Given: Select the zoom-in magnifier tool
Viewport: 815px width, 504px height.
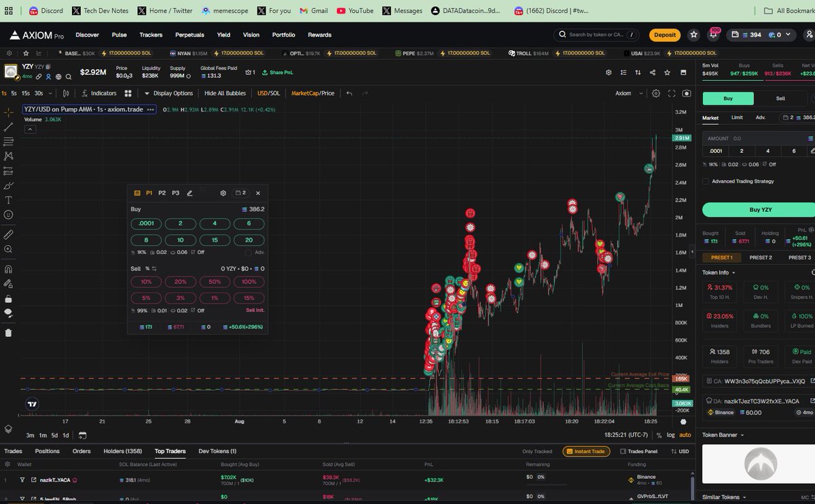Looking at the screenshot, I should point(8,249).
